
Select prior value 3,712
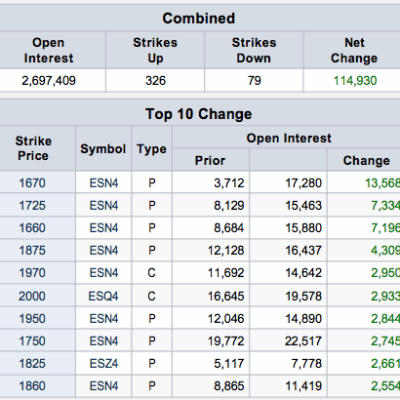[x=229, y=183]
